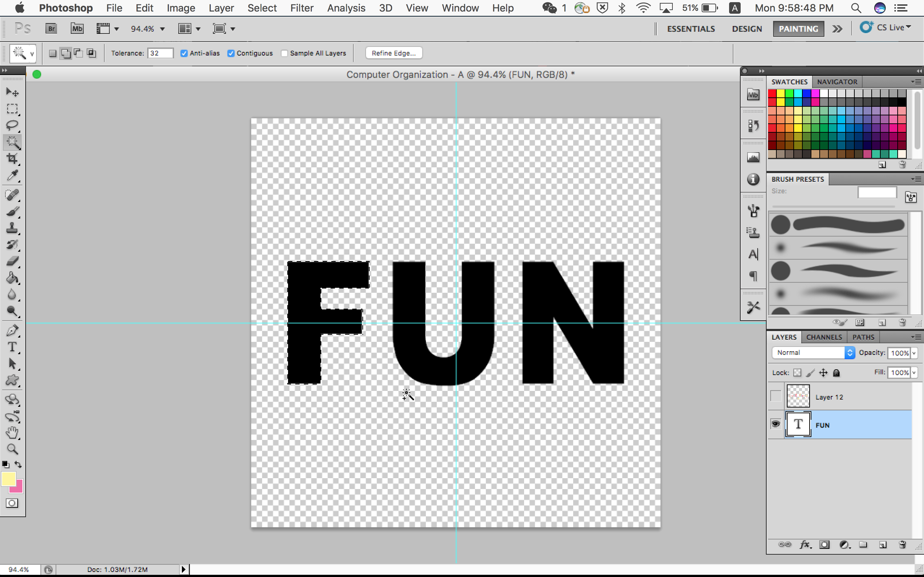Screen dimensions: 924x577
Task: Click the Refine Edge button
Action: (394, 53)
